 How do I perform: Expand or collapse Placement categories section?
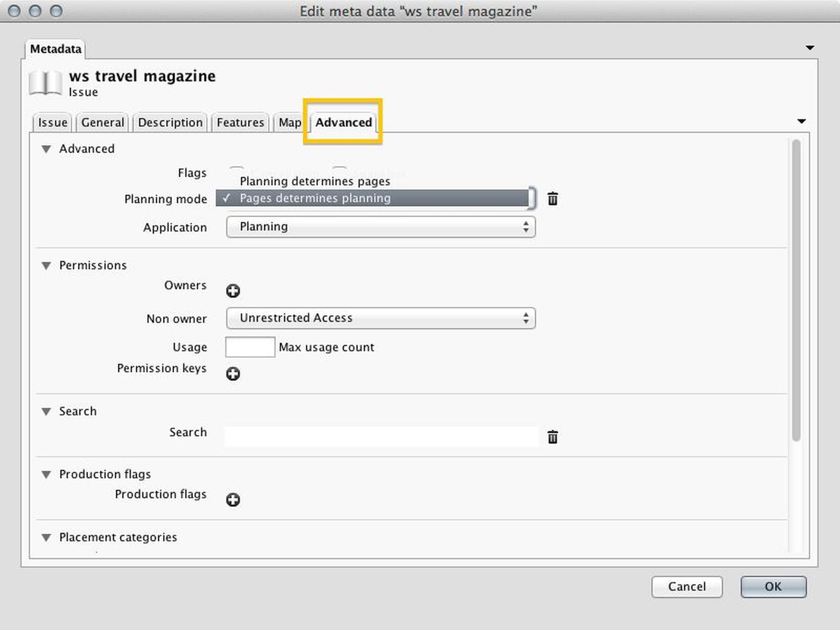tap(46, 537)
